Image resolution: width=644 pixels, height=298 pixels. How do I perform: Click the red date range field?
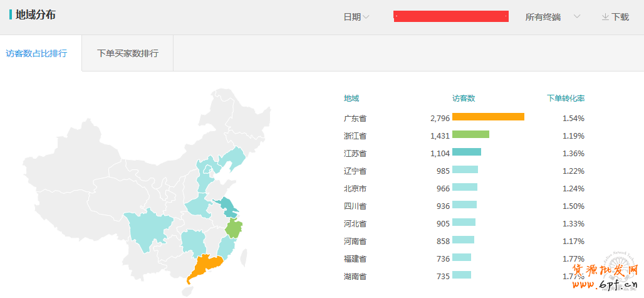pyautogui.click(x=450, y=17)
